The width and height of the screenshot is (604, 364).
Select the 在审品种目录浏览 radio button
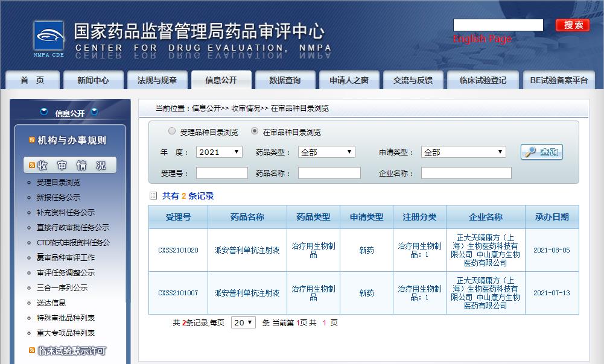[x=255, y=131]
